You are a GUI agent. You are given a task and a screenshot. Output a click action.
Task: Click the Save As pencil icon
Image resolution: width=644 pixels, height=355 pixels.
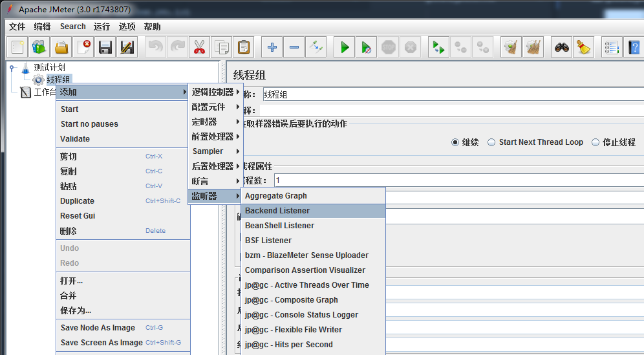tap(127, 47)
